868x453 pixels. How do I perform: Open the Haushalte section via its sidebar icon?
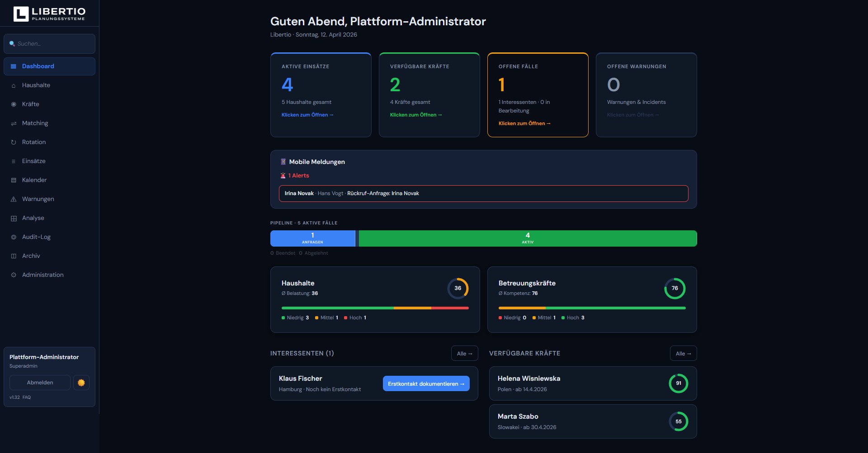coord(13,85)
